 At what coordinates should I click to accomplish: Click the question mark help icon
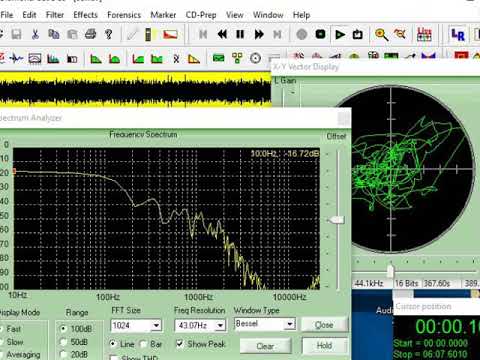(108, 34)
